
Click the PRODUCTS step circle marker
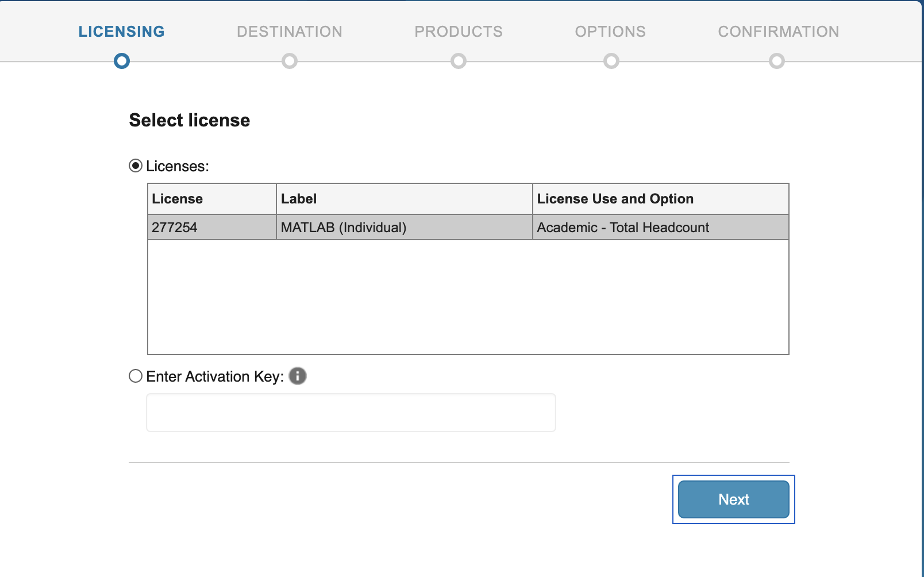459,61
